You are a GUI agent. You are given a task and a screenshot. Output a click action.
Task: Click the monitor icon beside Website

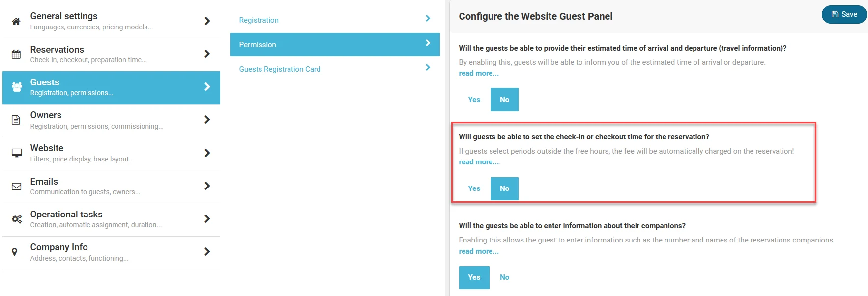click(17, 153)
